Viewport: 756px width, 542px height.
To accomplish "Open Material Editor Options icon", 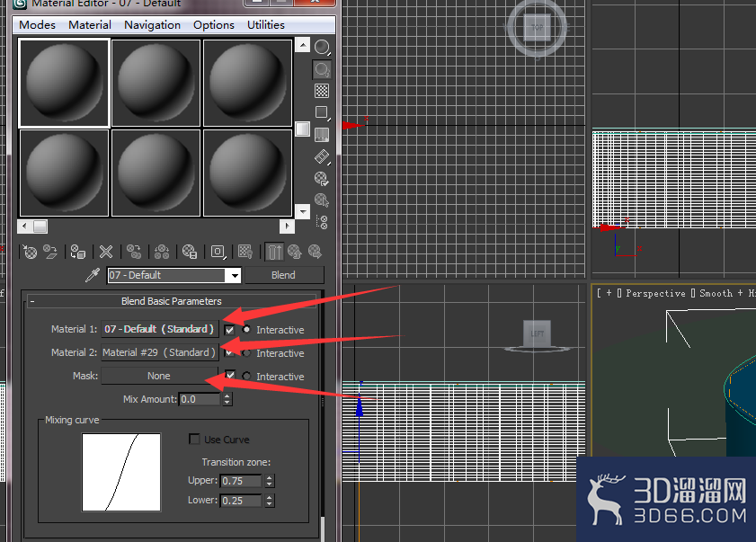I will click(x=322, y=179).
